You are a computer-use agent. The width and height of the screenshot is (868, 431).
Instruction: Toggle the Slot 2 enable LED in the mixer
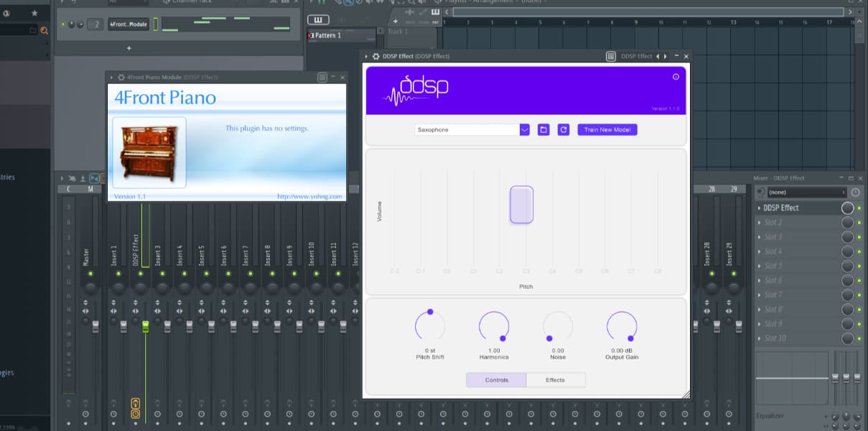tap(859, 223)
